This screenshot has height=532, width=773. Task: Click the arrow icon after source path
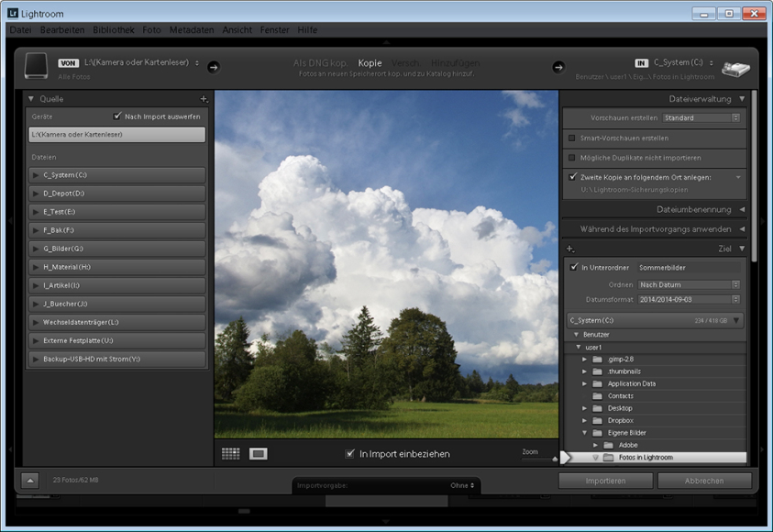point(213,66)
